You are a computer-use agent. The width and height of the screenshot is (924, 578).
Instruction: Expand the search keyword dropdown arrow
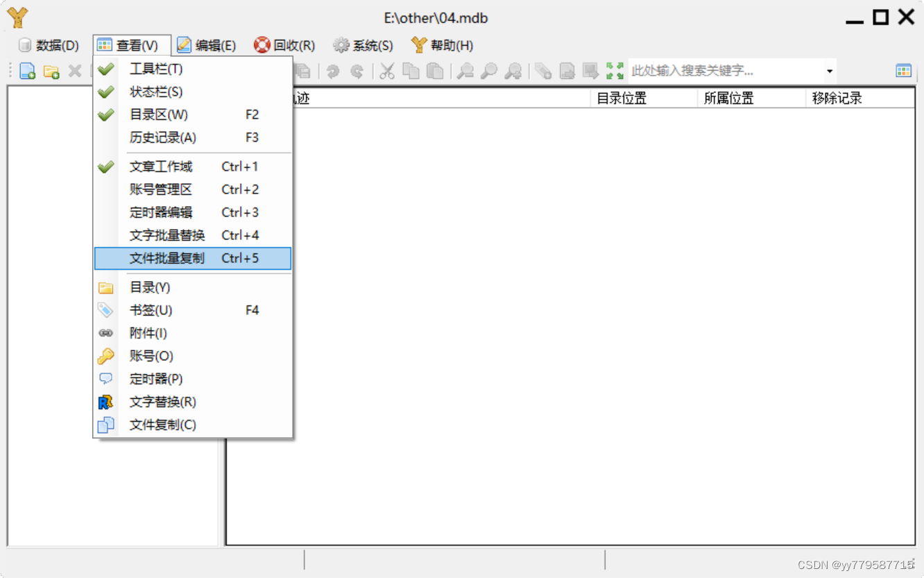click(829, 71)
